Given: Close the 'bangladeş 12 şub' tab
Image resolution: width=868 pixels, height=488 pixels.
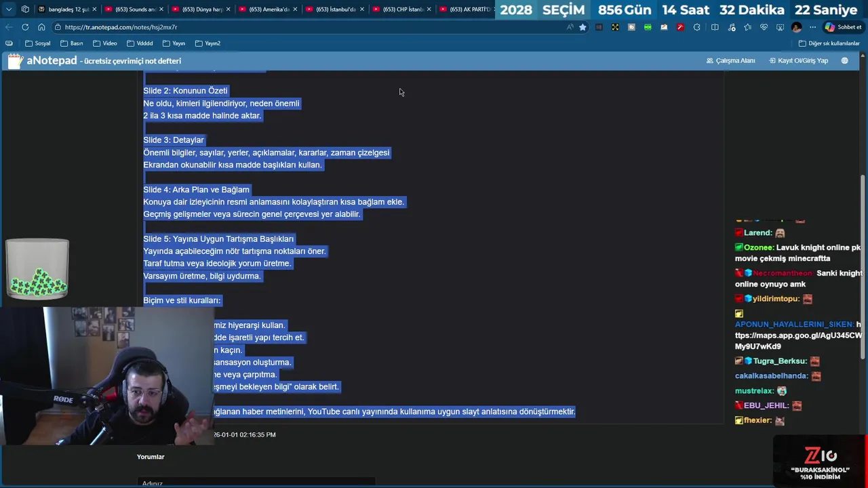Looking at the screenshot, I should point(94,9).
